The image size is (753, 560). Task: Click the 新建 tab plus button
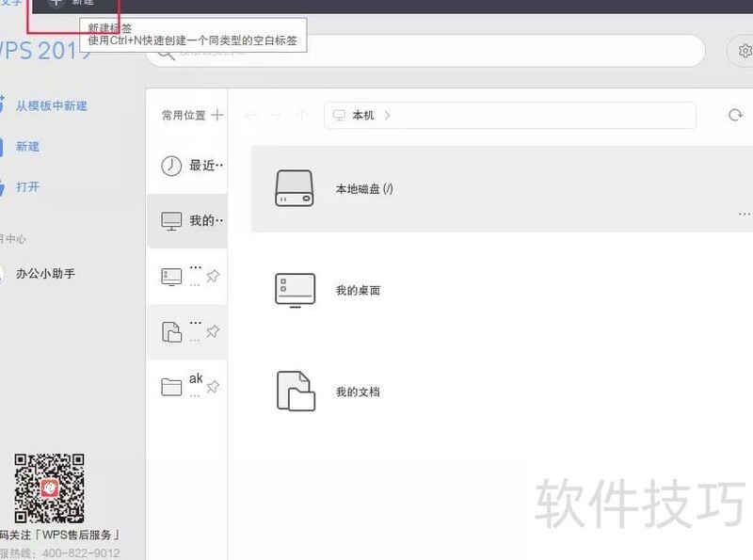tap(56, 3)
